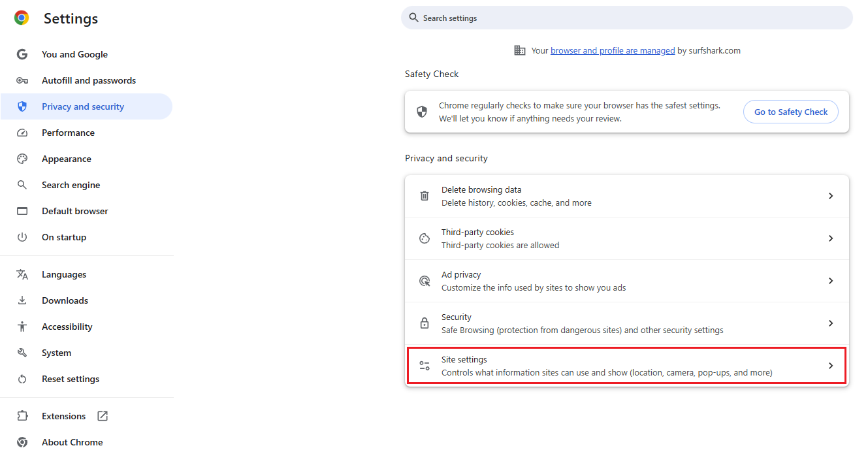Click the Appearance palette icon
The image size is (868, 465).
[22, 159]
